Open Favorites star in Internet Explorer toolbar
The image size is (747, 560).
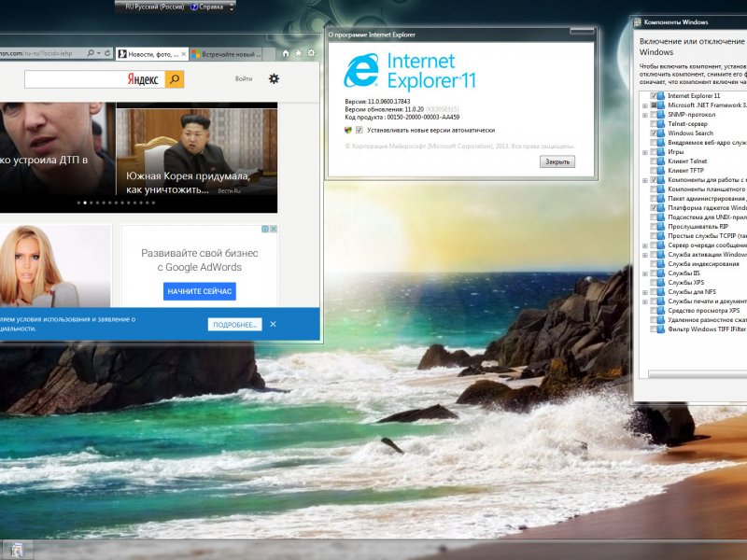tap(298, 53)
